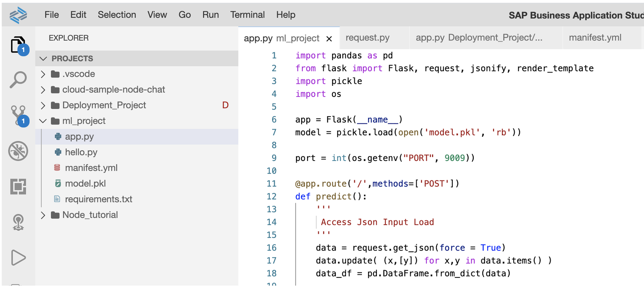Open requirements.txt in the explorer
Viewport: 644px width, 292px height.
[x=137, y=199]
